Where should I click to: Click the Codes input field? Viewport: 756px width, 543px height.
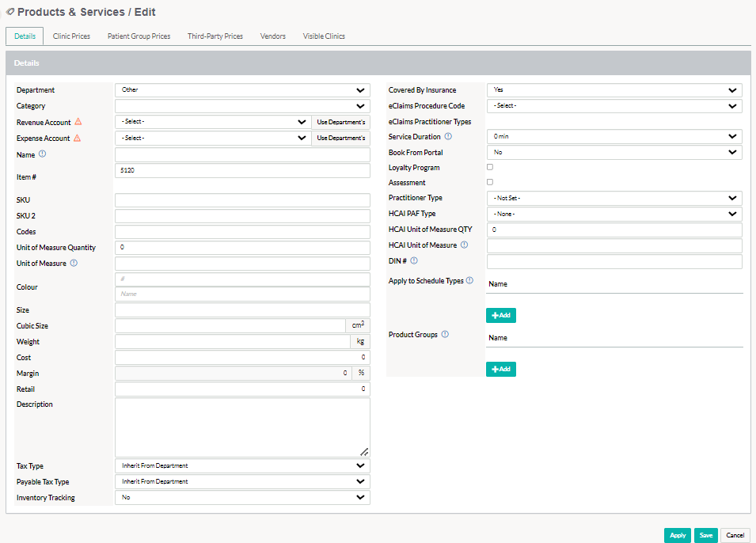[242, 232]
